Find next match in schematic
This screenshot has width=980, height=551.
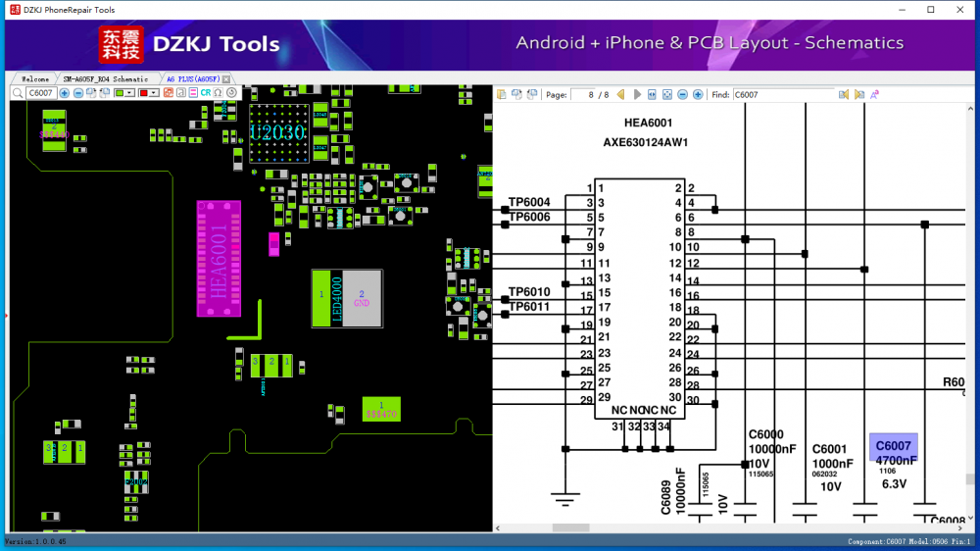tap(859, 94)
